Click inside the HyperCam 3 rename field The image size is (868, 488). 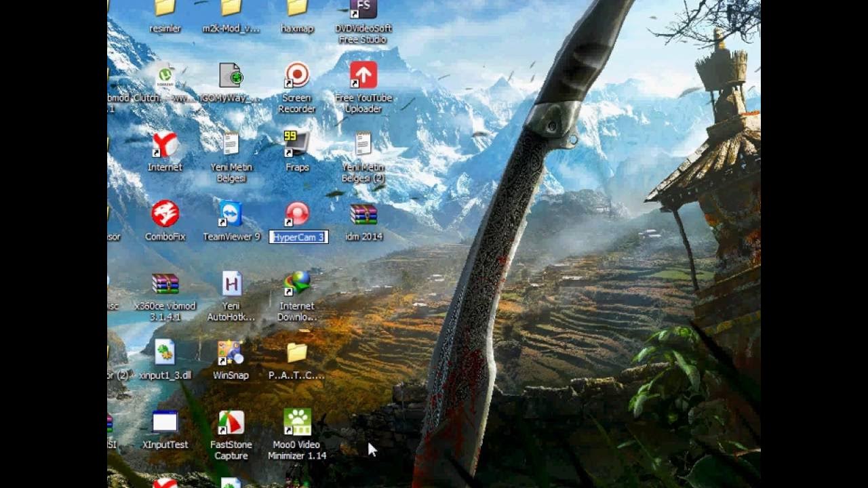tap(298, 237)
